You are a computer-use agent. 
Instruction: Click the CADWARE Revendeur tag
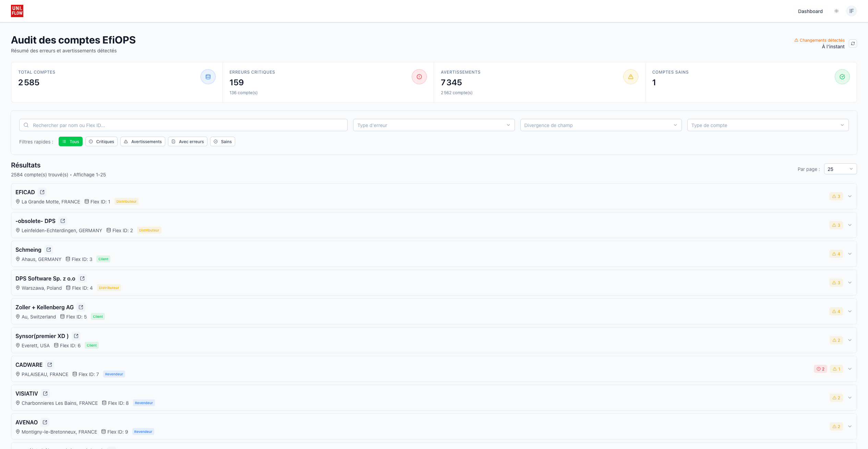pos(114,374)
